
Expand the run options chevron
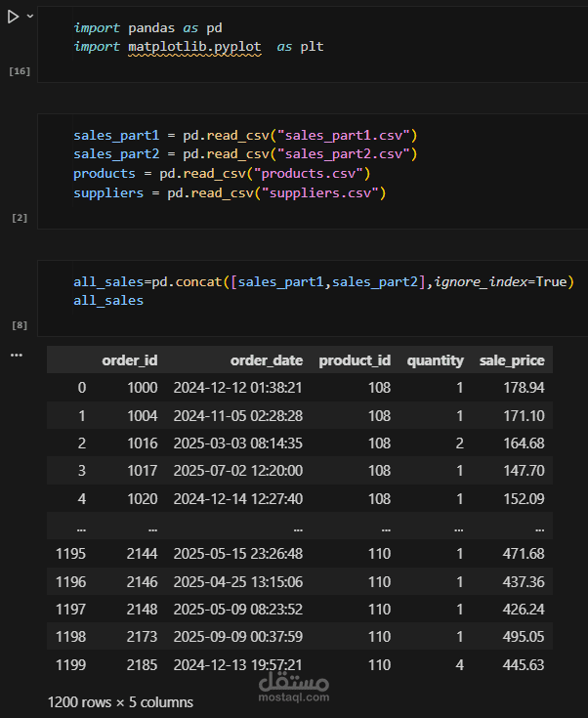tap(30, 17)
